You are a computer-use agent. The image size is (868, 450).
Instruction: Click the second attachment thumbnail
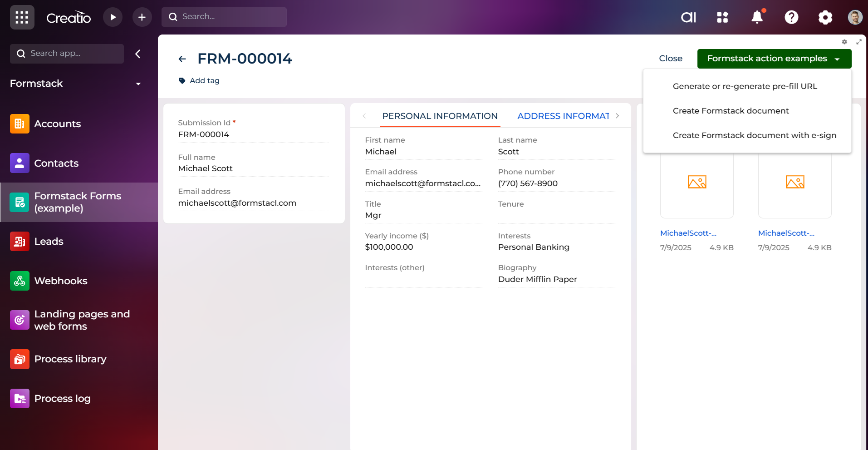[x=795, y=183]
